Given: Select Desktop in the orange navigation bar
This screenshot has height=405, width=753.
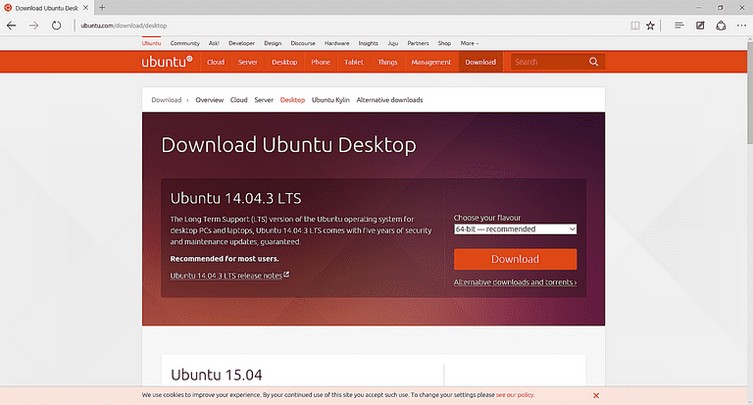Looking at the screenshot, I should coord(284,62).
